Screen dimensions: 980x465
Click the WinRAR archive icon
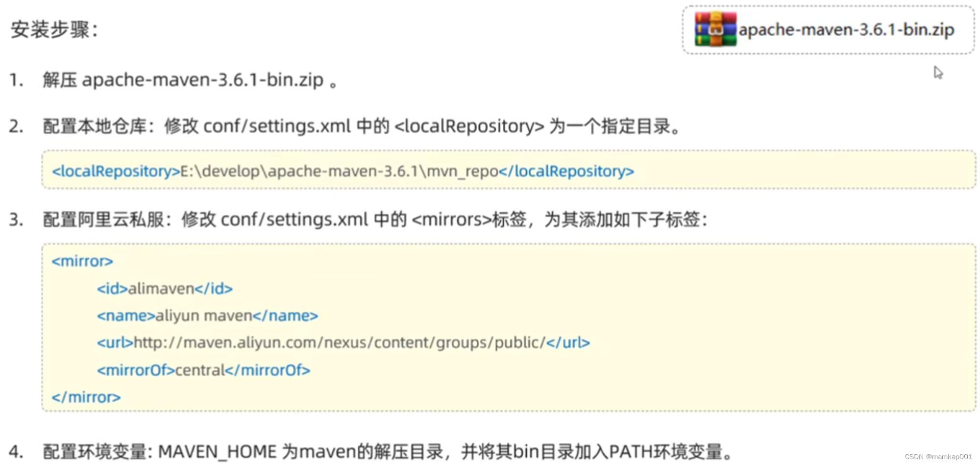pos(715,29)
